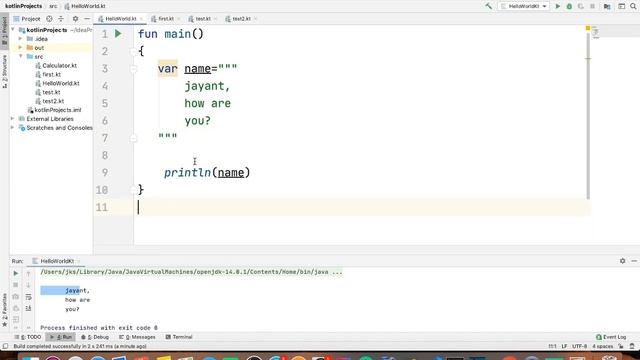The height and width of the screenshot is (360, 640).
Task: Click the 4 spaces indent setting
Action: point(602,346)
